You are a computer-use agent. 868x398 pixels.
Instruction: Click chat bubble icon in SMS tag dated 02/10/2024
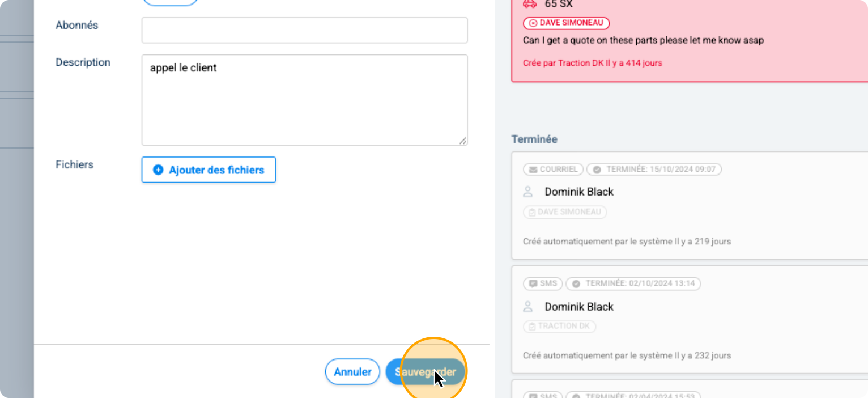tap(533, 283)
